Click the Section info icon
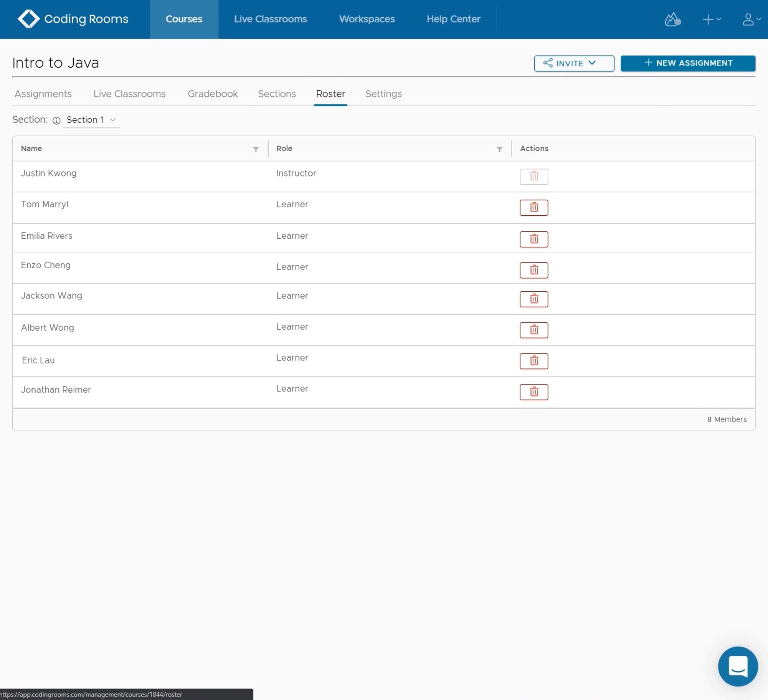The height and width of the screenshot is (700, 768). (x=56, y=121)
